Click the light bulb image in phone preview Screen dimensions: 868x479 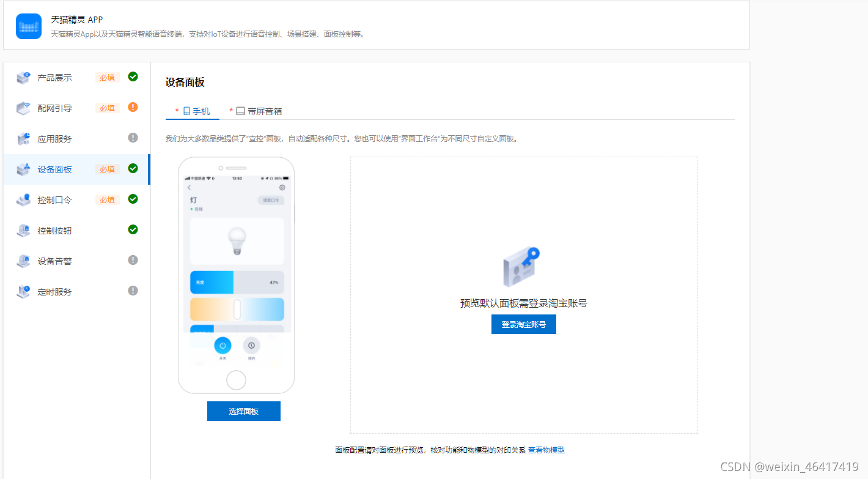pyautogui.click(x=237, y=241)
